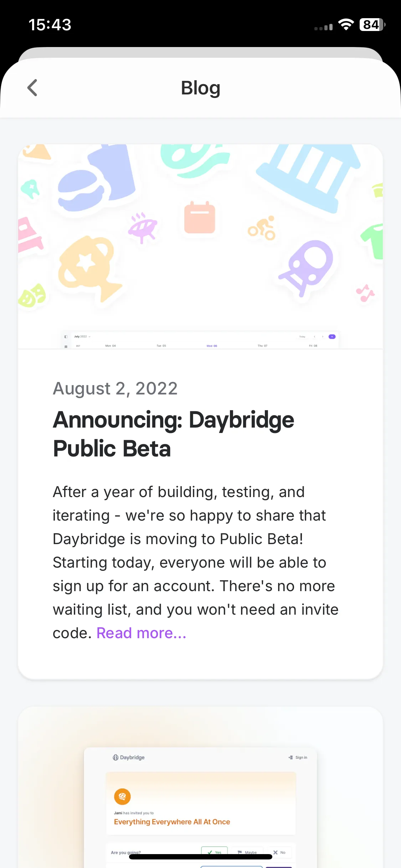Open the Announcing: Daybridge Public Beta post title
Viewport: 401px width, 868px height.
tap(174, 434)
